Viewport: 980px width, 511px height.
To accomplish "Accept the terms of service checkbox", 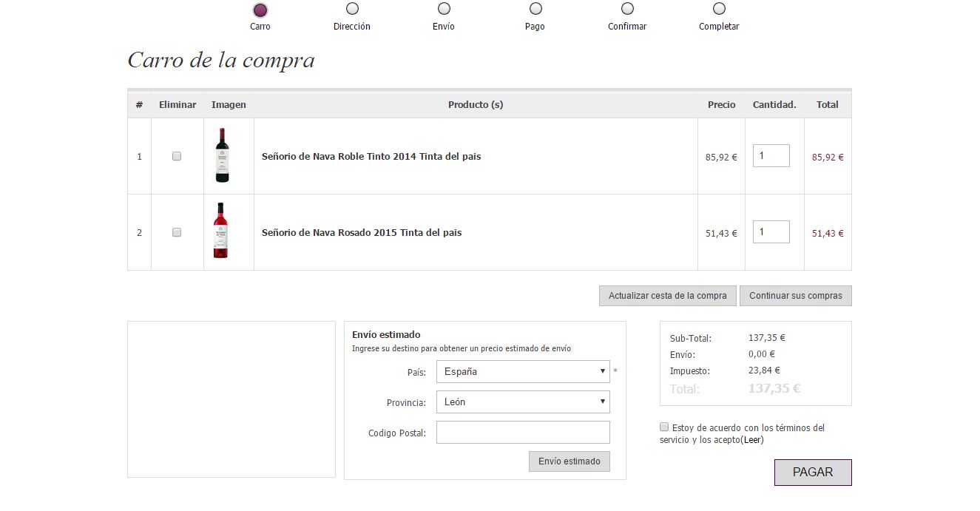I will tap(664, 427).
